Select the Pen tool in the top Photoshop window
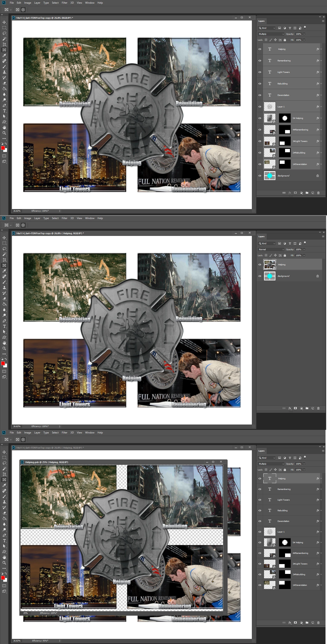The height and width of the screenshot is (644, 327). click(x=4, y=105)
